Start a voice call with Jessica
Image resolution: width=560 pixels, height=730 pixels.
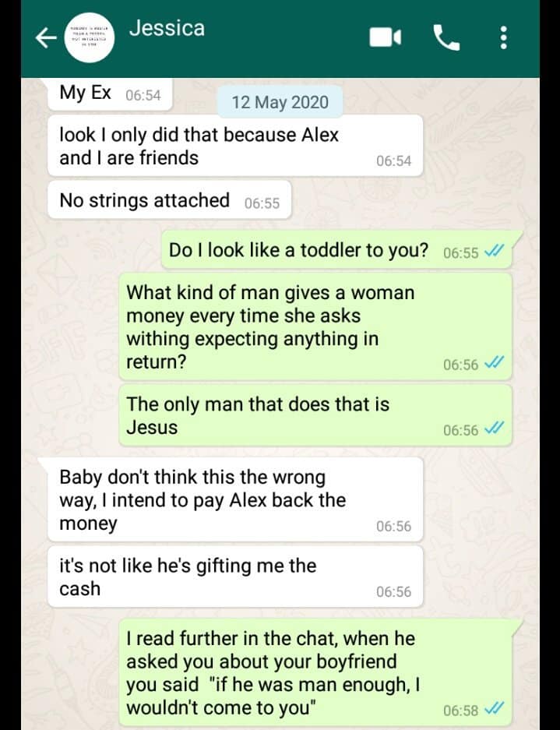tap(446, 37)
